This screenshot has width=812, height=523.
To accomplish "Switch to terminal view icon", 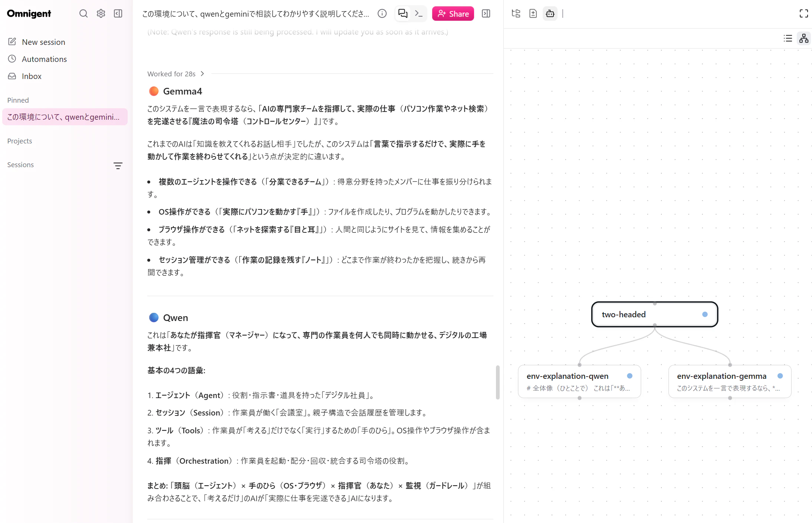I will point(419,14).
